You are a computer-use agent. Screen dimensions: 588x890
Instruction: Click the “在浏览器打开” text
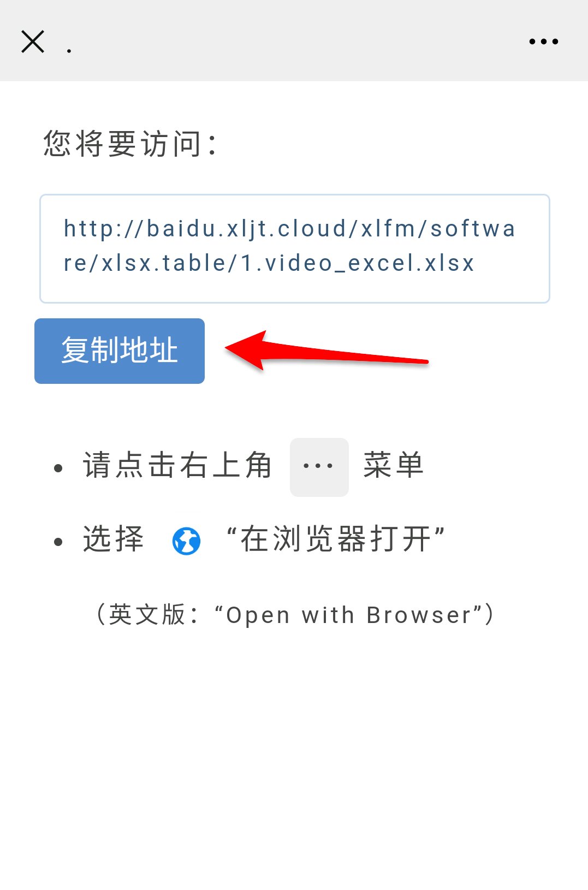pos(335,539)
